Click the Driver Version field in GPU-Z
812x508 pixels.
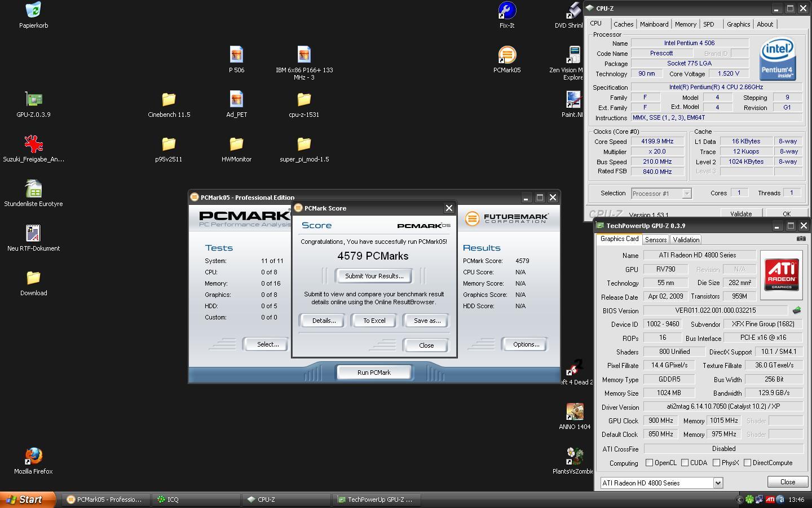pos(723,406)
